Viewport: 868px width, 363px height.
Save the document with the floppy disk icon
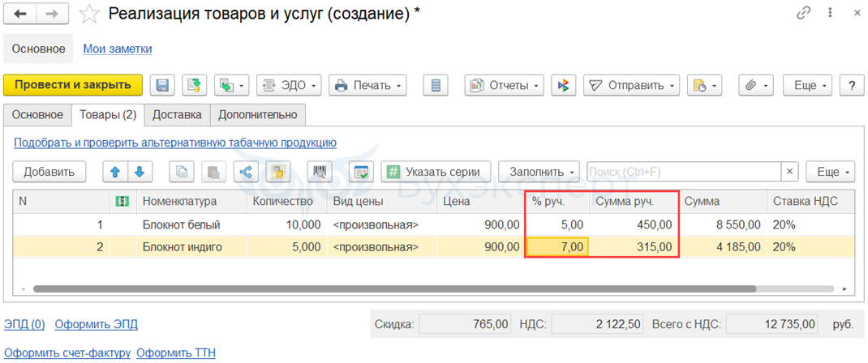(x=163, y=86)
